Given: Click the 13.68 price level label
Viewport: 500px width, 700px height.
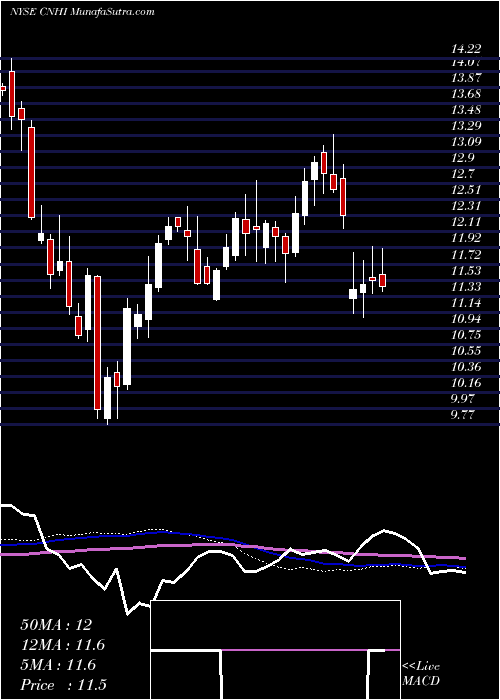Looking at the screenshot, I should pos(466,94).
